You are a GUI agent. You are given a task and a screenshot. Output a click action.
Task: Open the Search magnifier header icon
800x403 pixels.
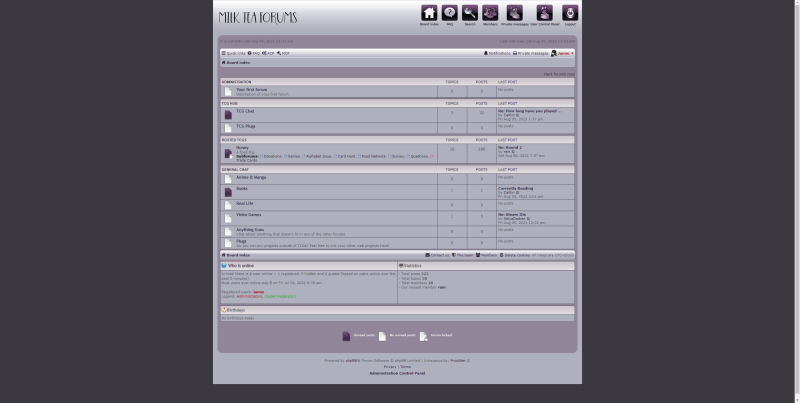click(x=470, y=13)
